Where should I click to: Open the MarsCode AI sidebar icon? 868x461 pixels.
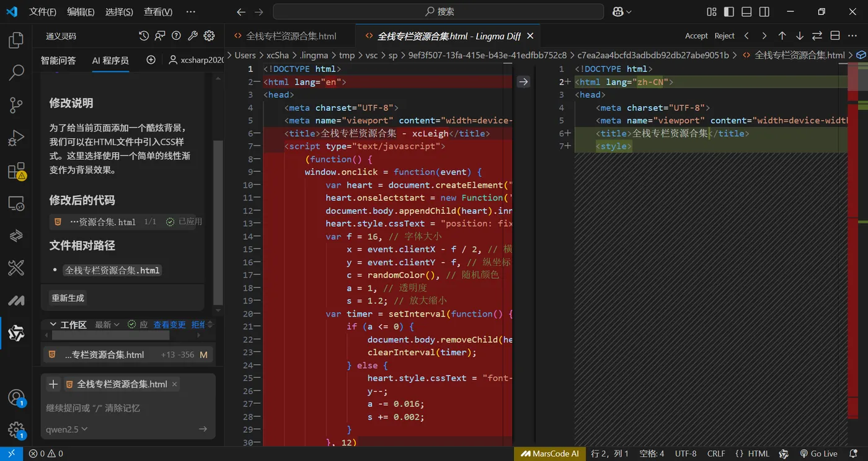(x=16, y=301)
